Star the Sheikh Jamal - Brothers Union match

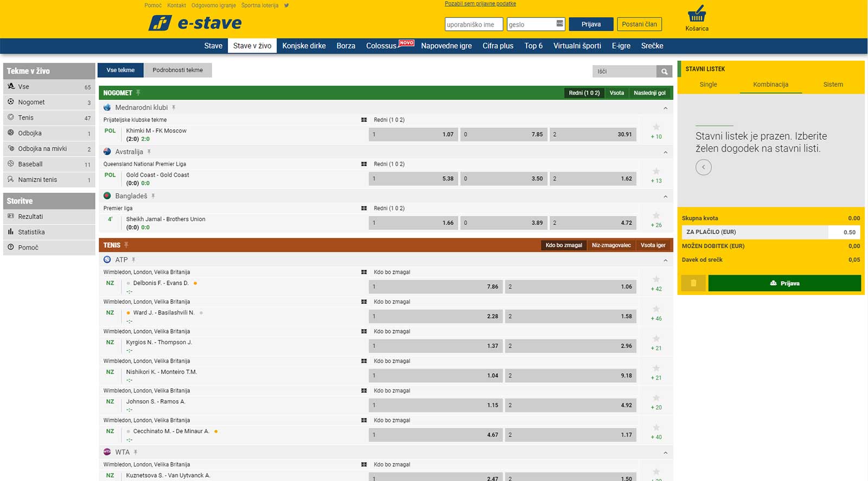tap(656, 216)
